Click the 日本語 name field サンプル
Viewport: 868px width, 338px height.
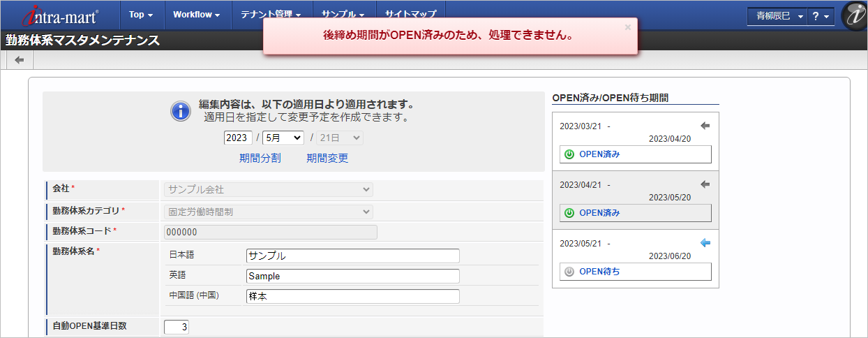tap(353, 256)
